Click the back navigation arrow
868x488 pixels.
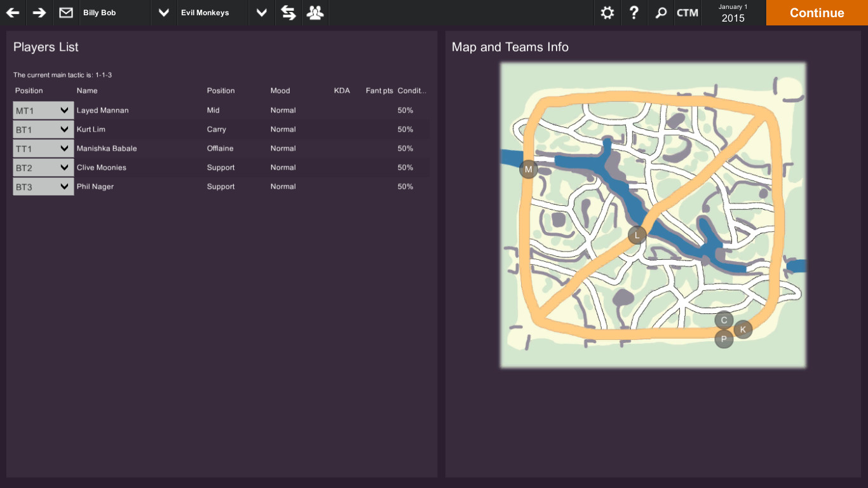(13, 12)
